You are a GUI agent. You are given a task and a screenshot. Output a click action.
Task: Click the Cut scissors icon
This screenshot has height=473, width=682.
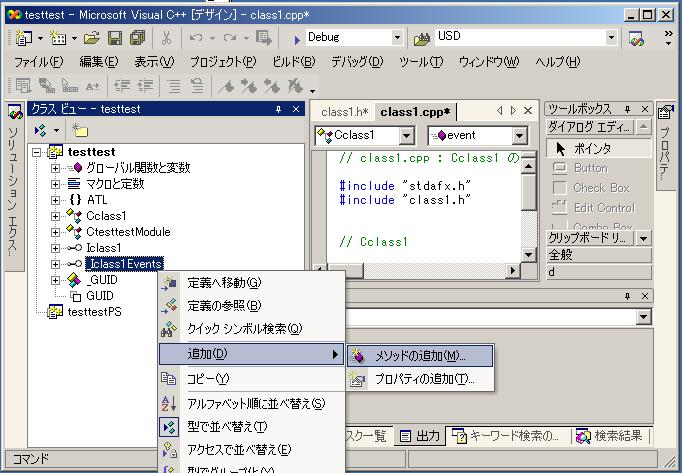[x=166, y=38]
